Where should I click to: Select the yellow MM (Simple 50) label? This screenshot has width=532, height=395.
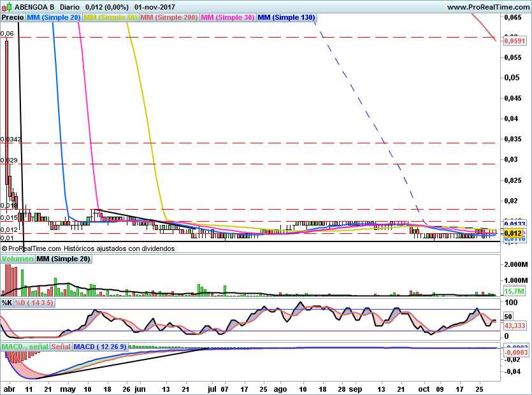pos(110,18)
